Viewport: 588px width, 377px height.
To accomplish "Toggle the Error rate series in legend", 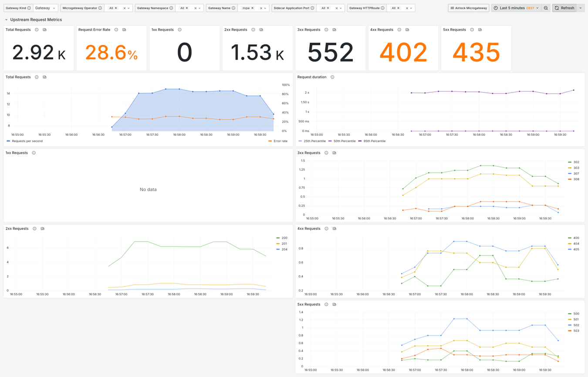I will [x=280, y=141].
